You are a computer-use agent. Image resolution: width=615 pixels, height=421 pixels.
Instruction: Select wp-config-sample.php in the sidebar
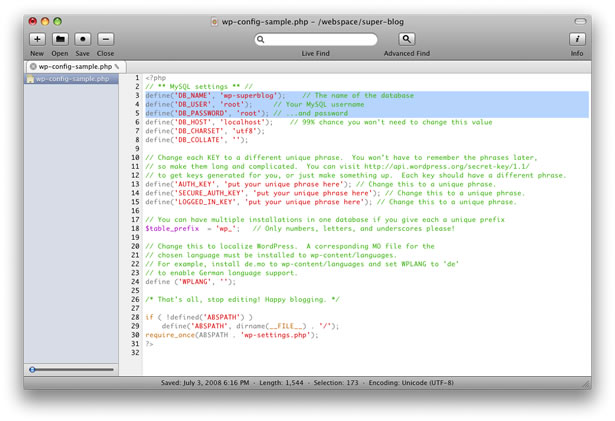[71, 79]
